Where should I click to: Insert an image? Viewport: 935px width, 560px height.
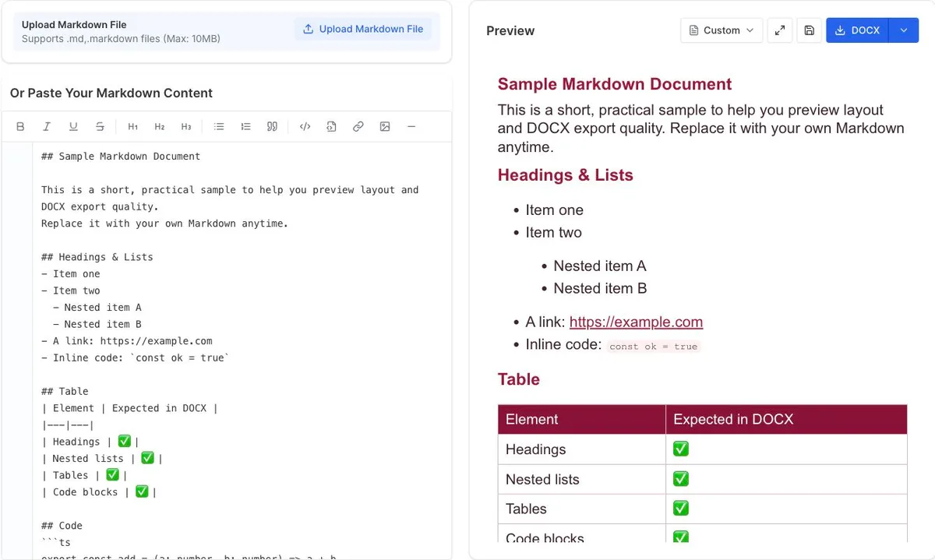click(385, 126)
